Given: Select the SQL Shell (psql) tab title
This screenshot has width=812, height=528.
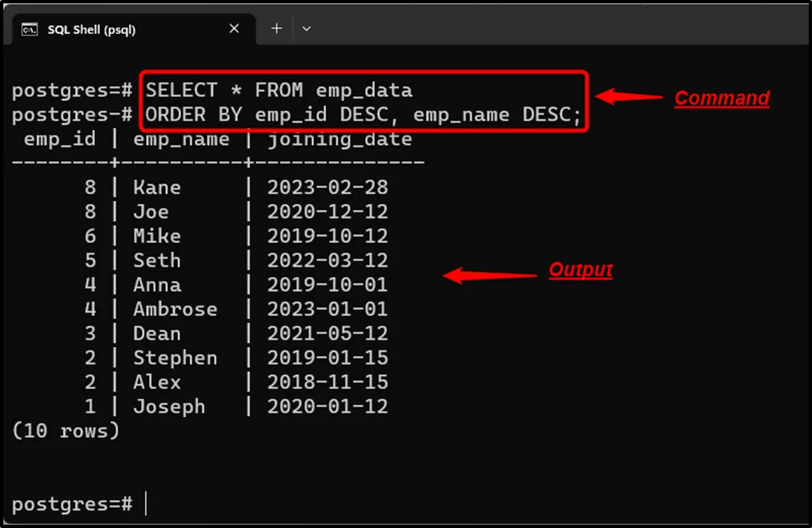Looking at the screenshot, I should [x=91, y=30].
